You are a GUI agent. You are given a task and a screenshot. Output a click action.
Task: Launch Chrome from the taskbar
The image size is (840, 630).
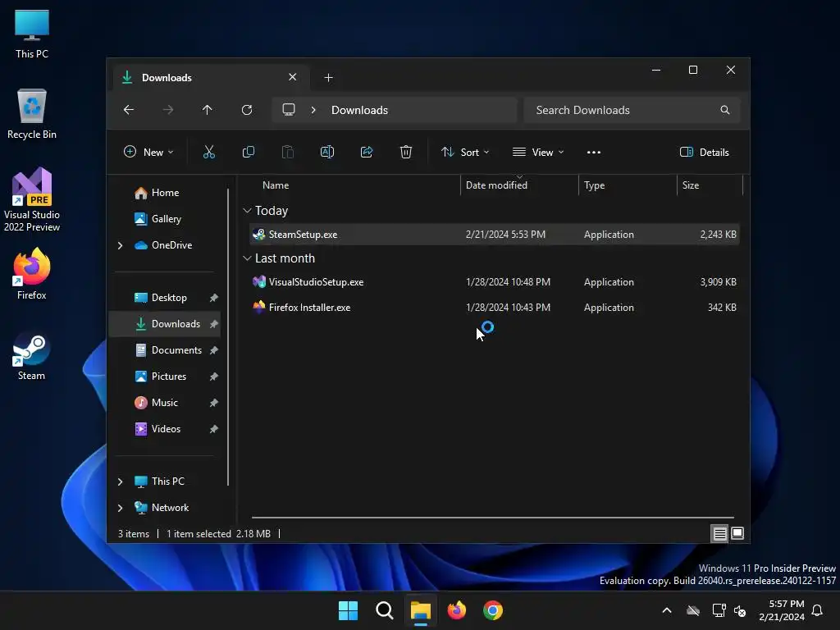(x=493, y=610)
